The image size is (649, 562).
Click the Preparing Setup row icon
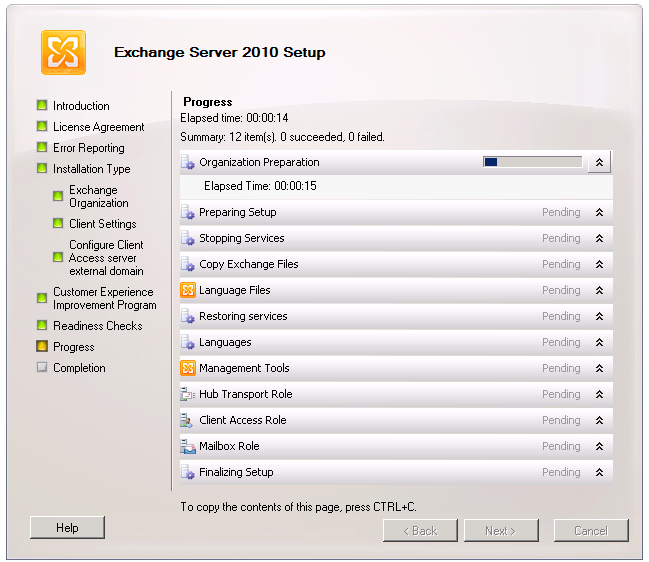coord(187,212)
